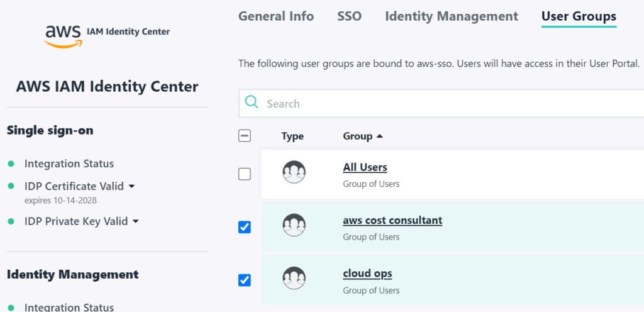Click the IDP Private Key Valid label
This screenshot has height=312, width=644.
[x=76, y=221]
